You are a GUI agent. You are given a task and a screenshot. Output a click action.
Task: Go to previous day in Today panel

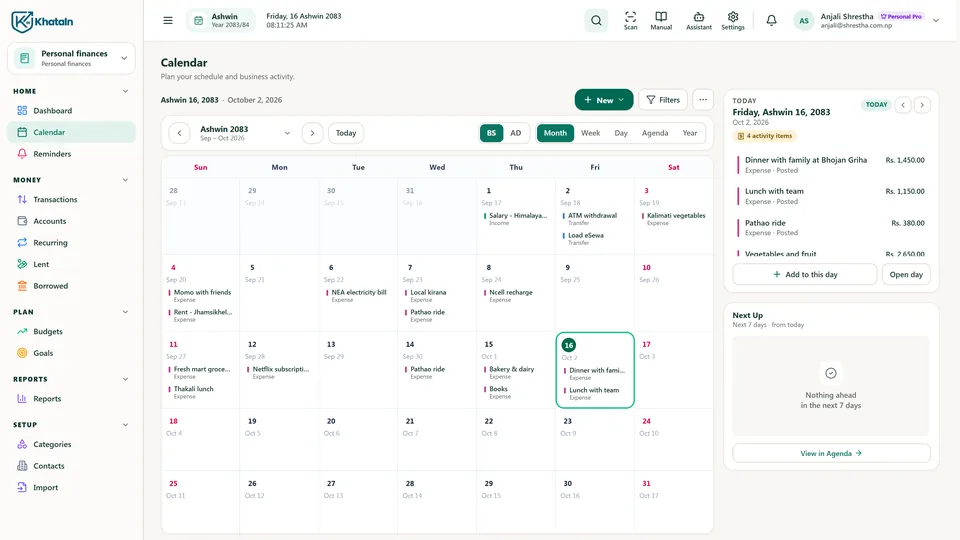pyautogui.click(x=903, y=105)
